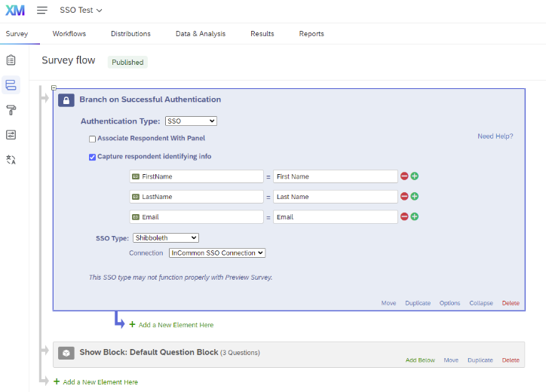This screenshot has width=546, height=392.
Task: Open the Results tab
Action: tap(262, 34)
